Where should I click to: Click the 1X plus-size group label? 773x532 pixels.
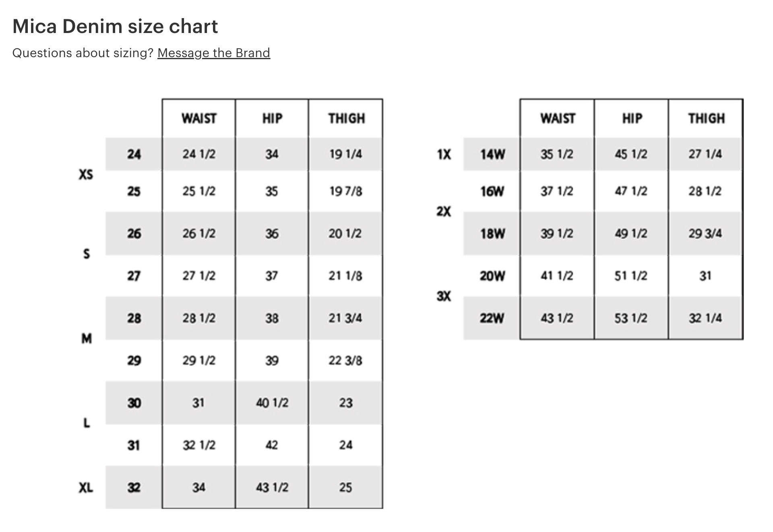(x=444, y=154)
